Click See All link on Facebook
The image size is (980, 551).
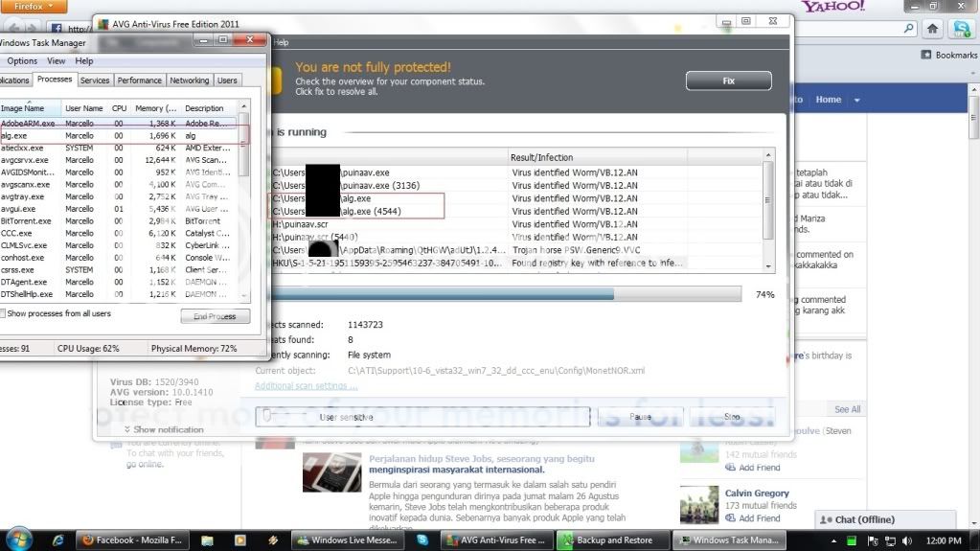tap(847, 409)
